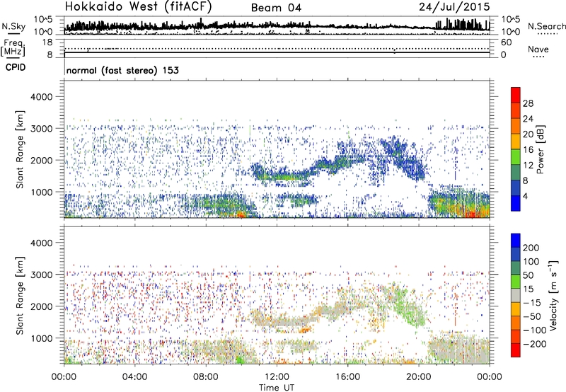Viewport: 566px width, 392px height.
Task: Click the red bottom of velocity colorbar
Action: [516, 350]
